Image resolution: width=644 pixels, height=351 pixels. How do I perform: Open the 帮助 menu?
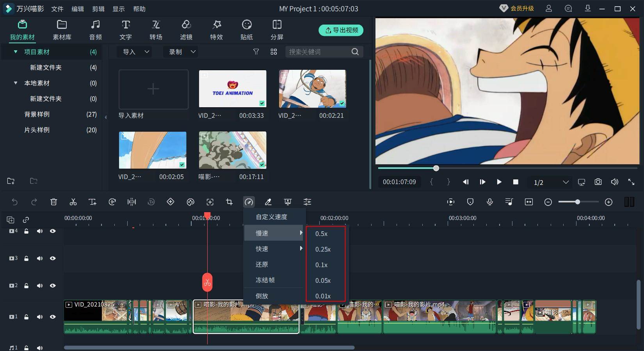[x=139, y=9]
